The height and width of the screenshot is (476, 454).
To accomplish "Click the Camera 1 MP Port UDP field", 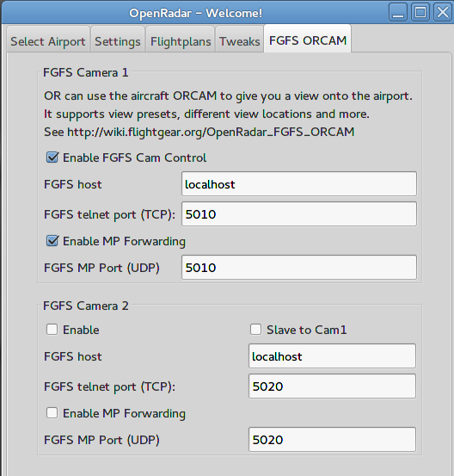I will [299, 267].
